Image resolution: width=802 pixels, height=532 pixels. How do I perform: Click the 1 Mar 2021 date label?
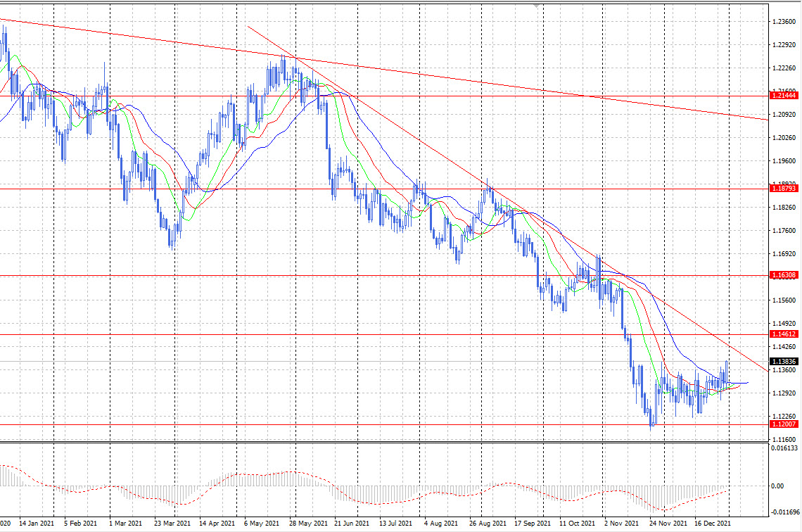click(125, 524)
